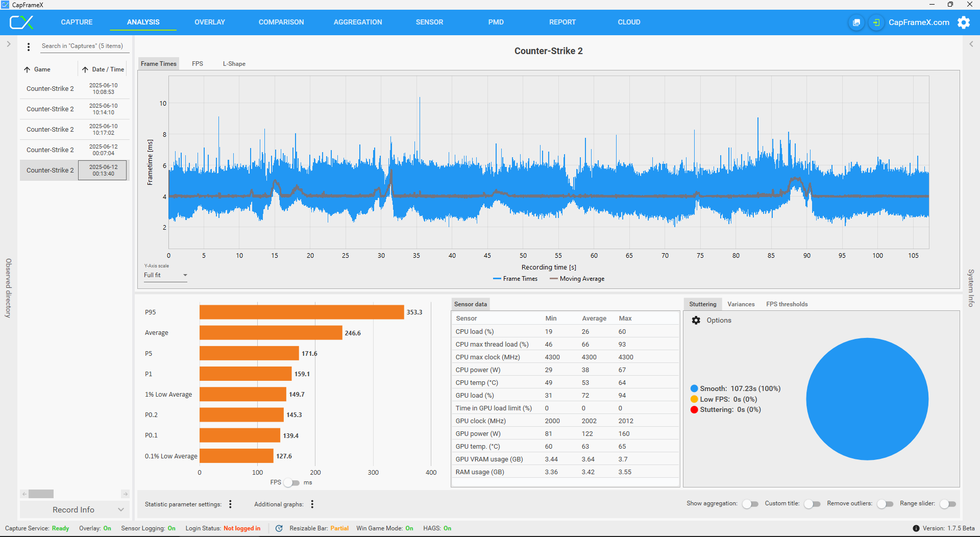Click the RAM usage (GB) sensor row

coord(566,472)
